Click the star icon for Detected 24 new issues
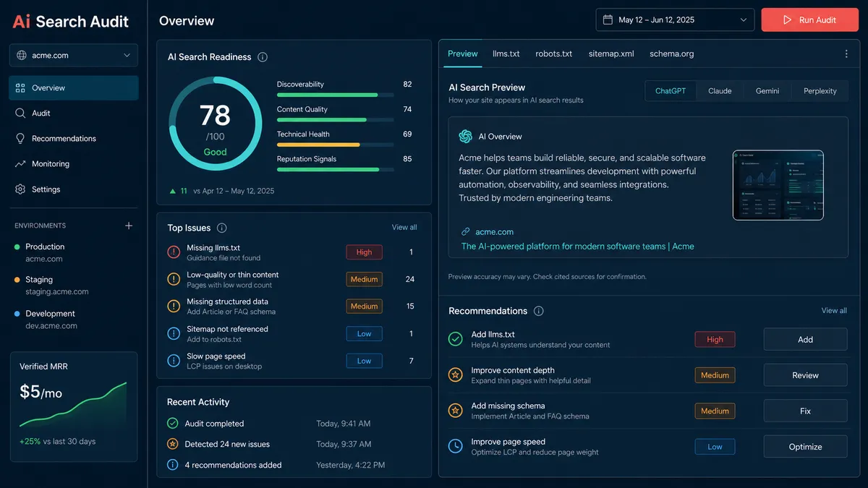Image resolution: width=868 pixels, height=488 pixels. click(x=173, y=444)
